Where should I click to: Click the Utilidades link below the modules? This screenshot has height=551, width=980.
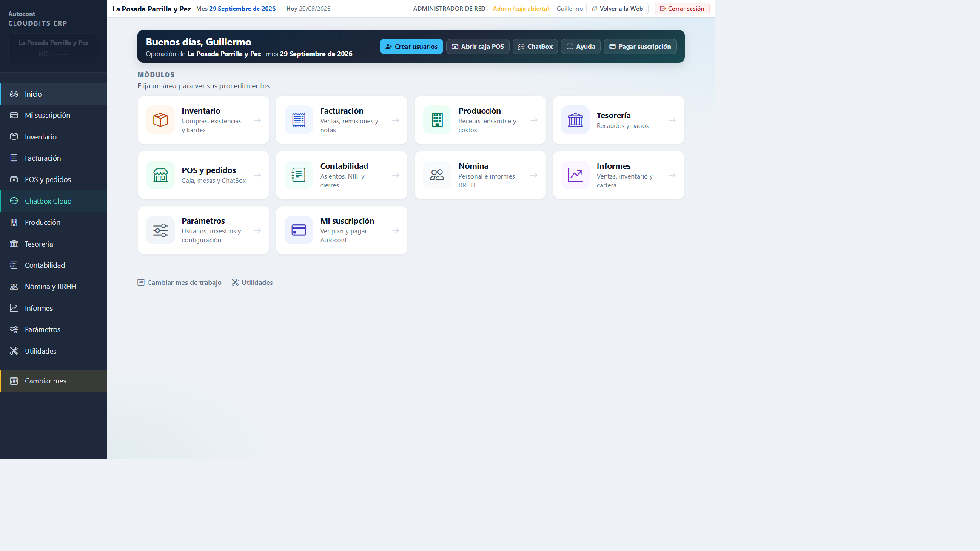pyautogui.click(x=252, y=282)
